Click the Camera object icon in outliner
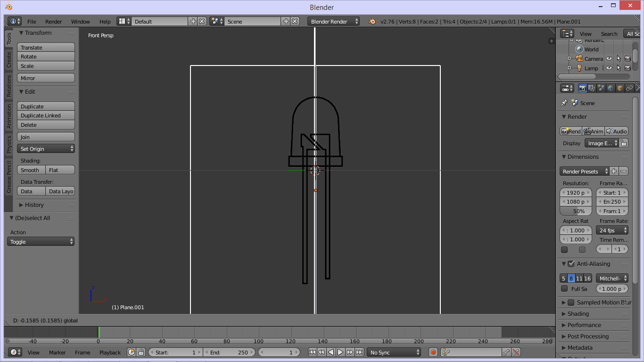The height and width of the screenshot is (362, 644). tap(579, 59)
